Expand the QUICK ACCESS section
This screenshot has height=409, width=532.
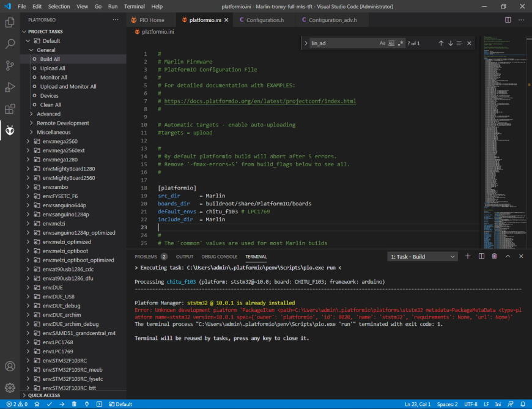[x=44, y=395]
